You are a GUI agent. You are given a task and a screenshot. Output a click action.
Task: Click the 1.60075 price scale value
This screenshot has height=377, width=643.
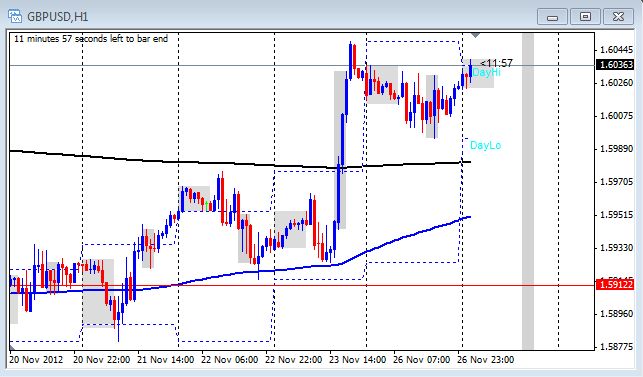pos(616,116)
